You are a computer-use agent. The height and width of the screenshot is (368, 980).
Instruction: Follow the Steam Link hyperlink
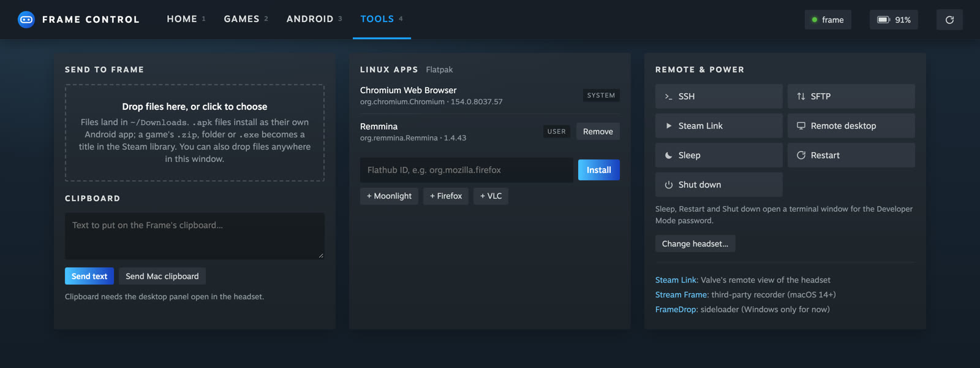click(676, 280)
